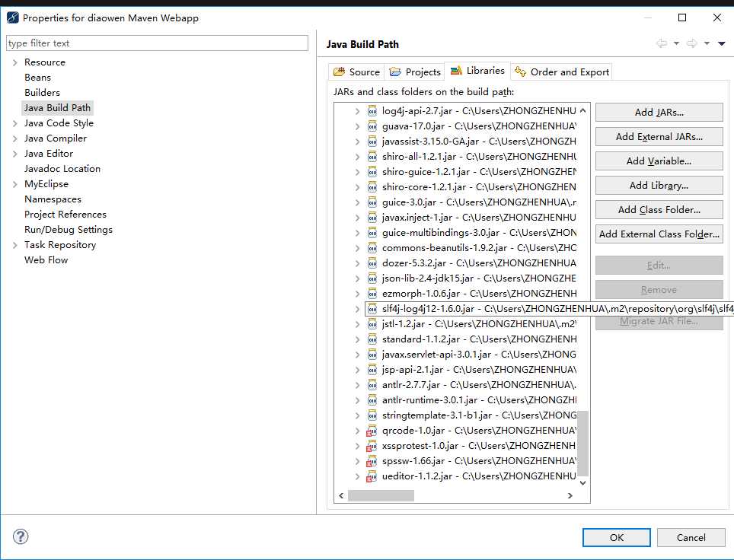Expand the MyEclipse node
This screenshot has height=560, width=734.
click(x=15, y=184)
